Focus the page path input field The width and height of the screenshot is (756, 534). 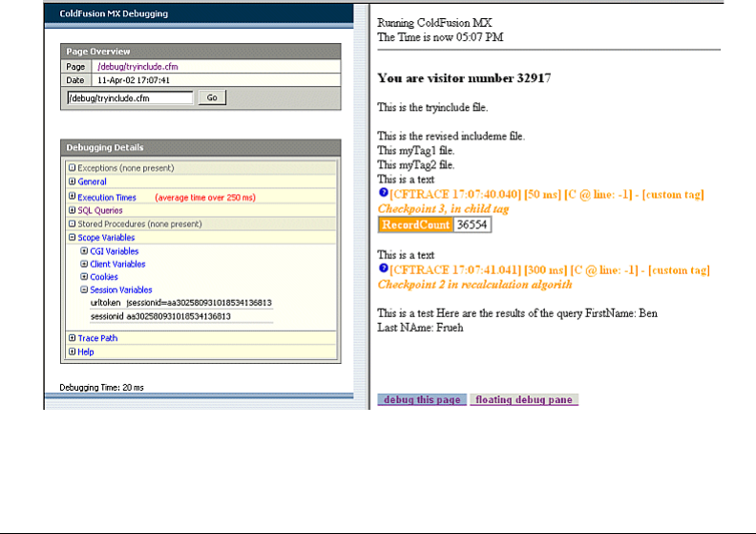(x=130, y=98)
